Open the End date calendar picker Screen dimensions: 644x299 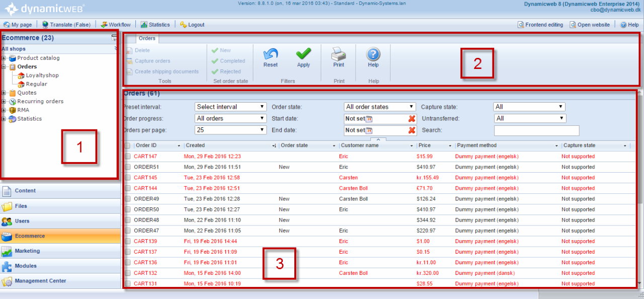point(369,130)
